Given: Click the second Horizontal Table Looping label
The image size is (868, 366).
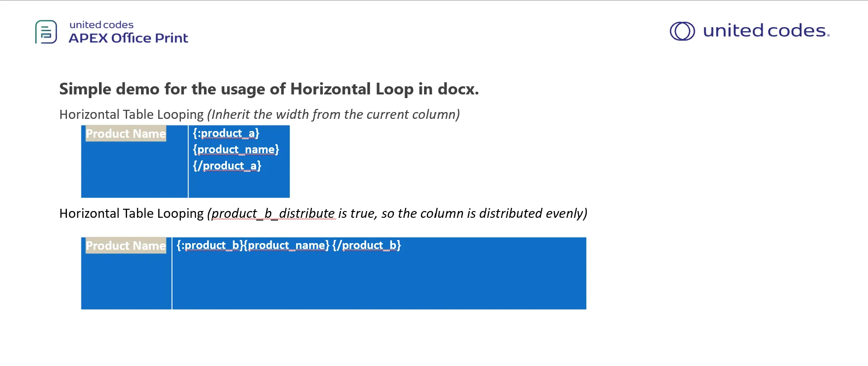Looking at the screenshot, I should click(x=132, y=214).
